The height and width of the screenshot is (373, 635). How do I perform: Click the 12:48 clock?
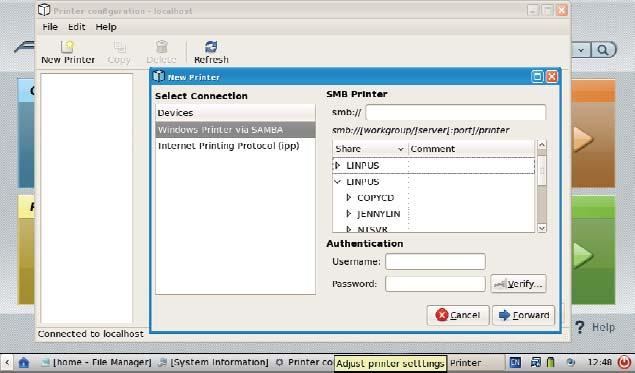click(599, 362)
